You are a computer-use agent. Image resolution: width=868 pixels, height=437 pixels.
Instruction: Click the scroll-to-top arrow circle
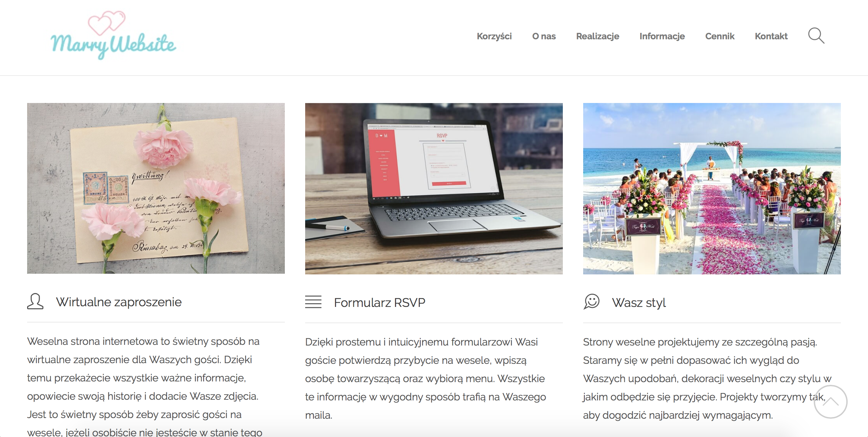click(x=830, y=402)
